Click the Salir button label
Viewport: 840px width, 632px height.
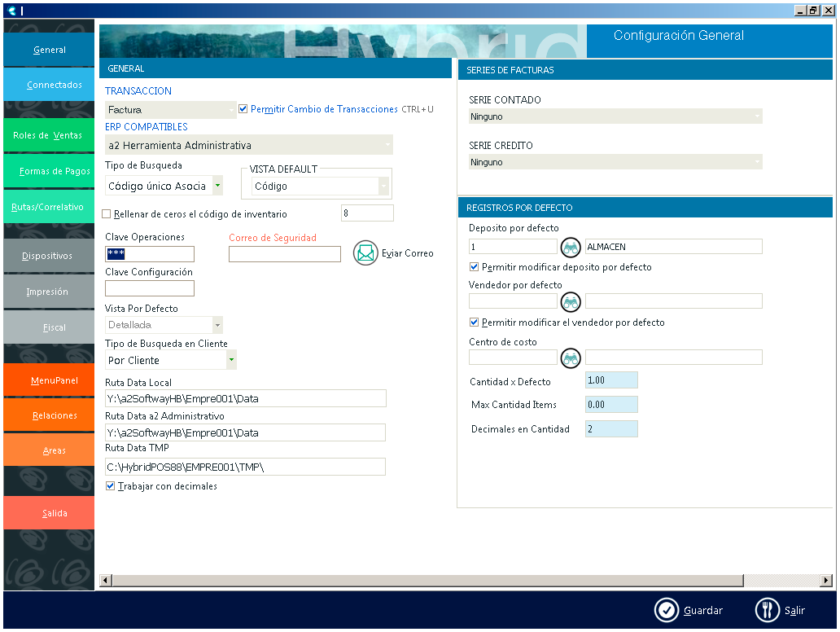click(x=794, y=611)
